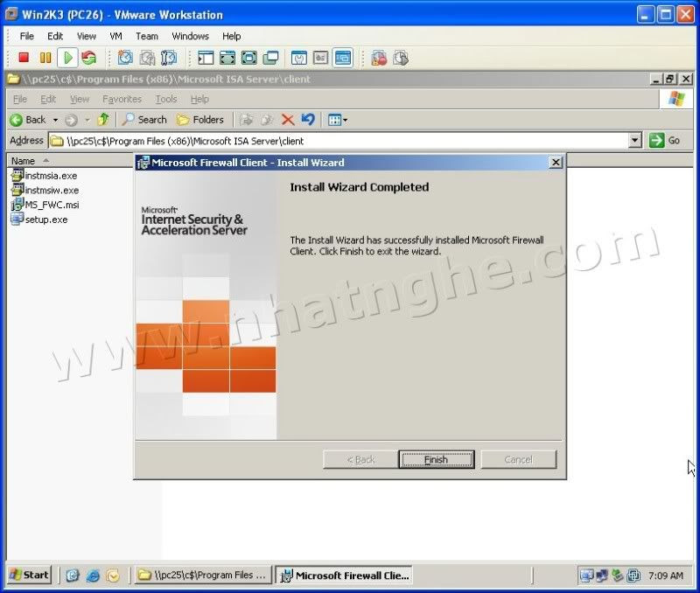Click the VMware replay clock icon
Viewport: 700px width, 593px height.
coord(401,58)
